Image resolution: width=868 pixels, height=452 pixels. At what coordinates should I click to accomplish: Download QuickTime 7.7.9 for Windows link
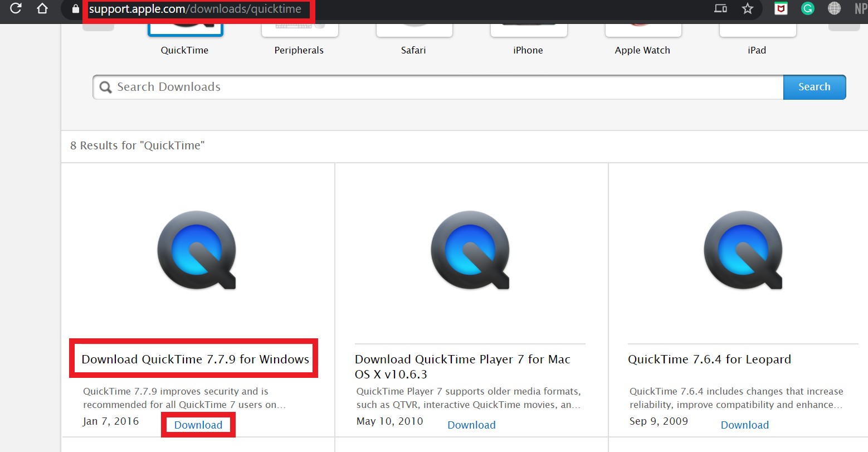pos(198,425)
